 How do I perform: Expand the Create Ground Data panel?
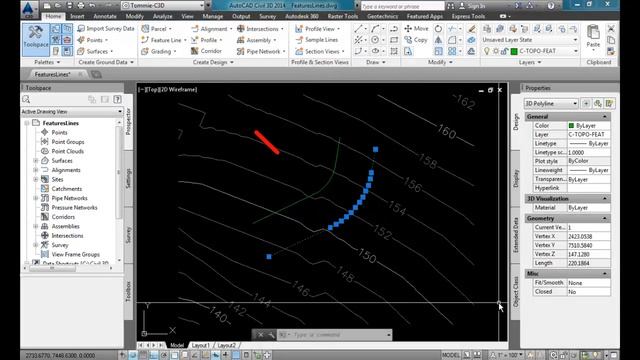(106, 62)
